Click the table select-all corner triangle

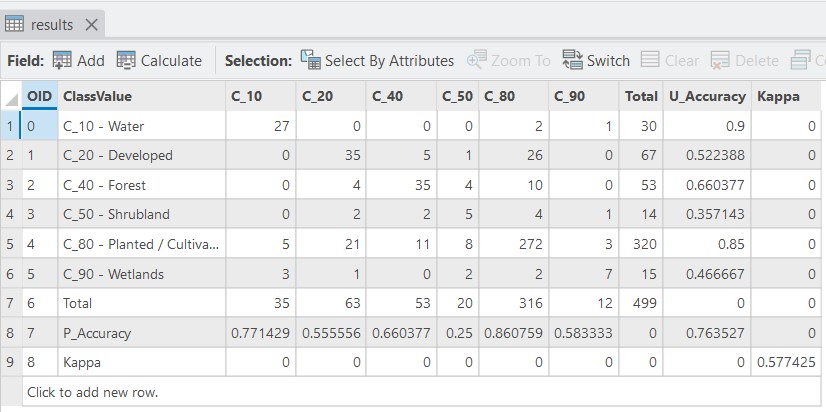11,97
